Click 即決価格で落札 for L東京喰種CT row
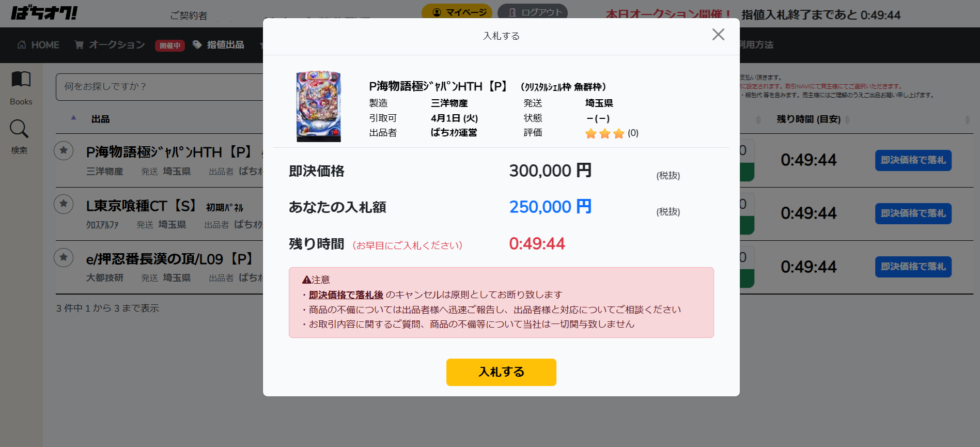980x447 pixels. click(913, 213)
